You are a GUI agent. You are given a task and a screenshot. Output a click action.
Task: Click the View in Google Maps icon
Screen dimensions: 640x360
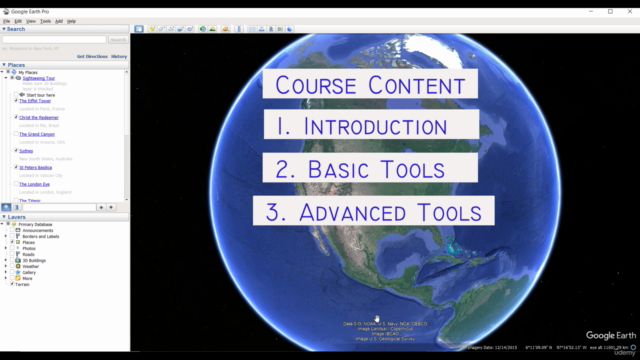(x=280, y=29)
